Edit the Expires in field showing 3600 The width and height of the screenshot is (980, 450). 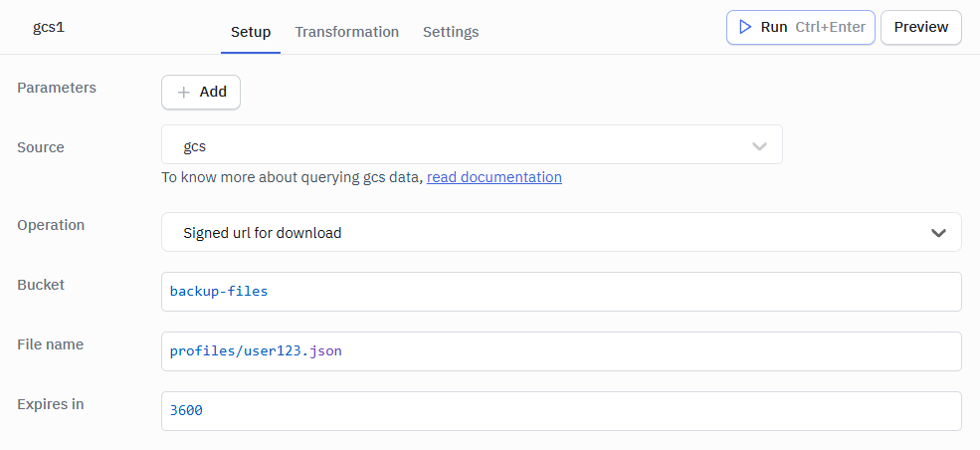pyautogui.click(x=561, y=410)
